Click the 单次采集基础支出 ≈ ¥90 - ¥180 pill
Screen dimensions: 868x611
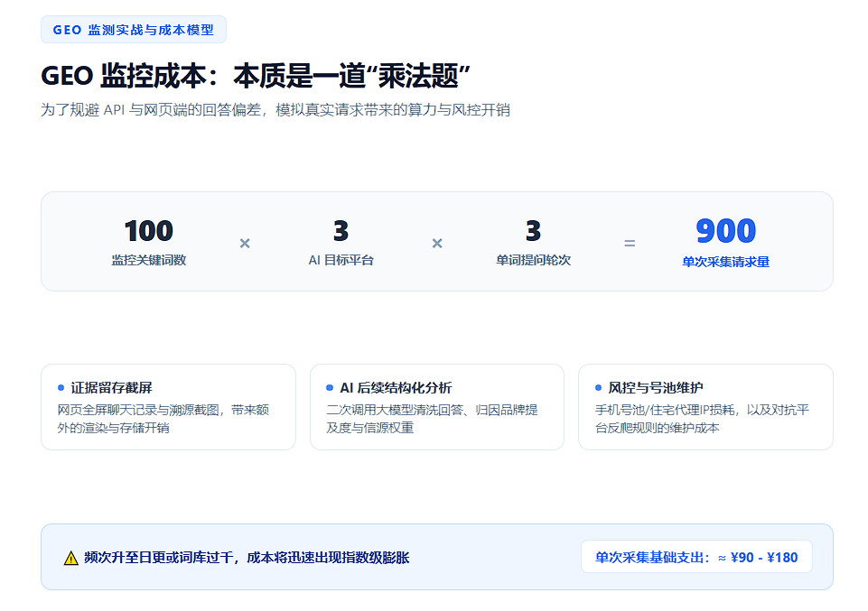[x=696, y=557]
